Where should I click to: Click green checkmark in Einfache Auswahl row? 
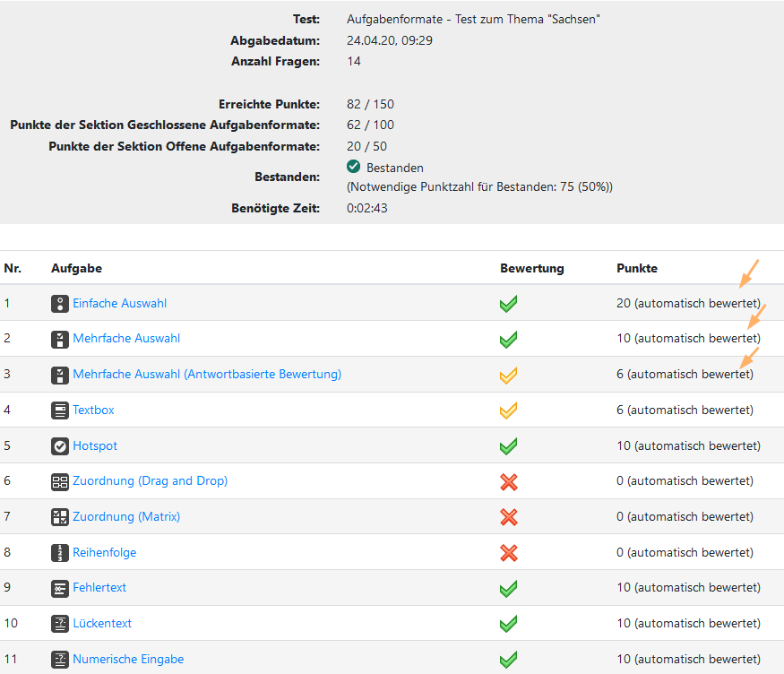point(509,304)
